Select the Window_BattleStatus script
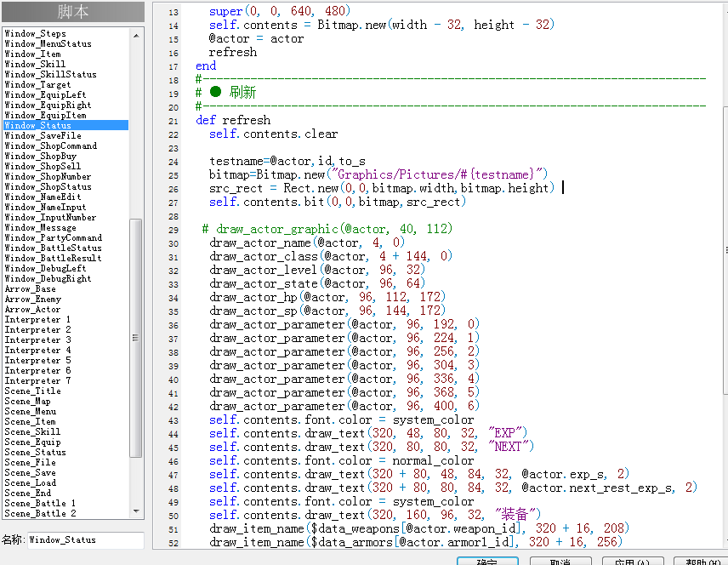The height and width of the screenshot is (565, 728). [53, 248]
